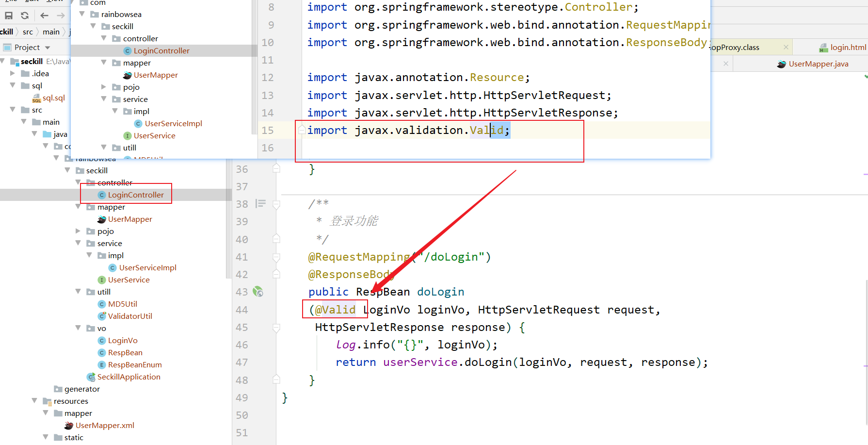Screen dimensions: 868x445
Task: Click the MD5Util class icon under utill
Action: [x=101, y=304]
